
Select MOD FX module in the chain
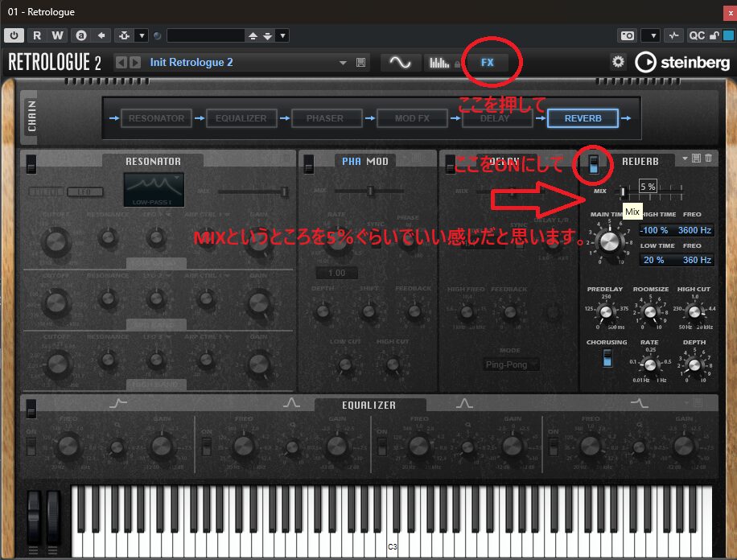[412, 118]
